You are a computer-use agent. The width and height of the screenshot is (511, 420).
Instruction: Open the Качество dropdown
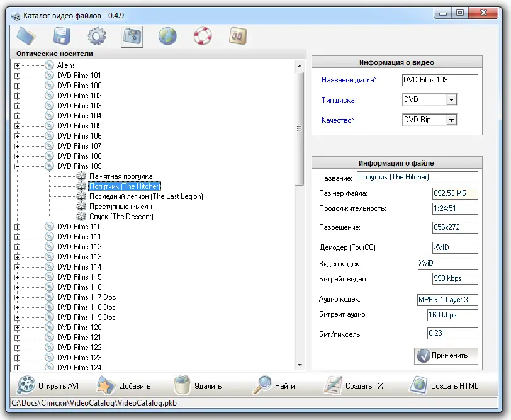point(451,120)
